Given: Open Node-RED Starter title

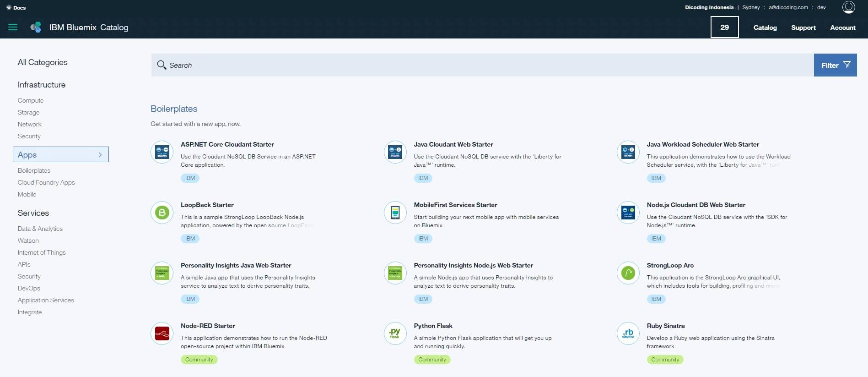Looking at the screenshot, I should pos(208,326).
